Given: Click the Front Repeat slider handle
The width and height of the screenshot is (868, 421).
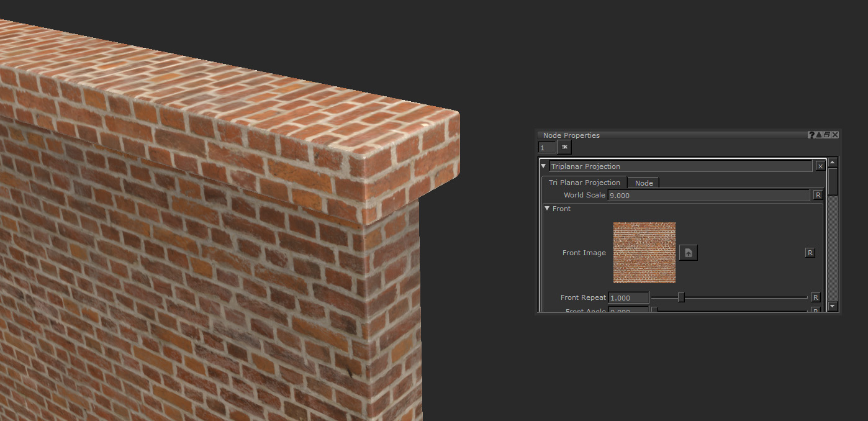Looking at the screenshot, I should tap(681, 297).
